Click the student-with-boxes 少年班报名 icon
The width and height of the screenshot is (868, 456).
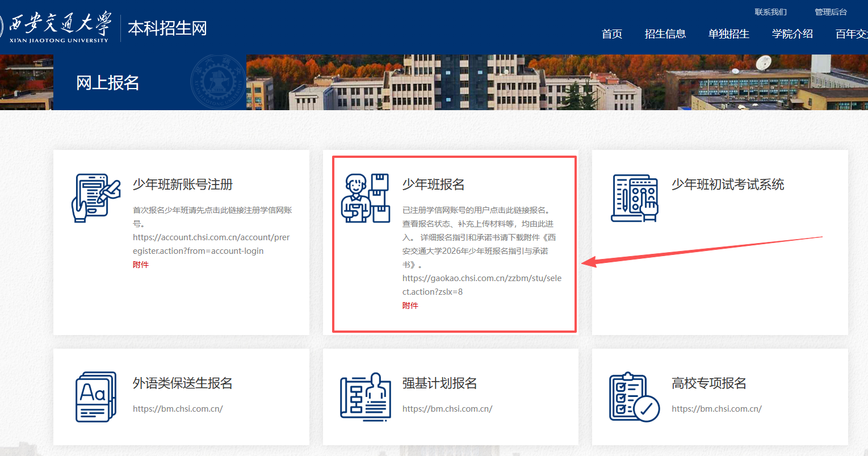click(366, 198)
